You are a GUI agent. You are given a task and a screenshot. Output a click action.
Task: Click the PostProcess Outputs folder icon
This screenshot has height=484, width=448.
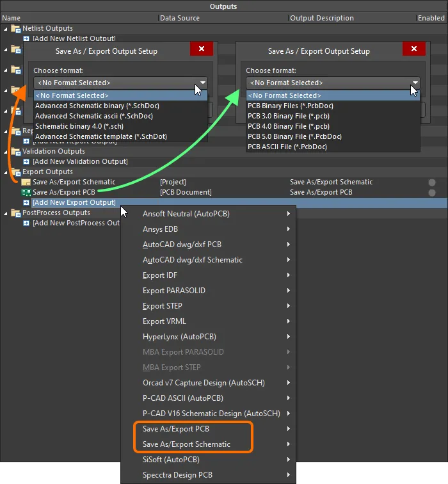click(x=15, y=213)
